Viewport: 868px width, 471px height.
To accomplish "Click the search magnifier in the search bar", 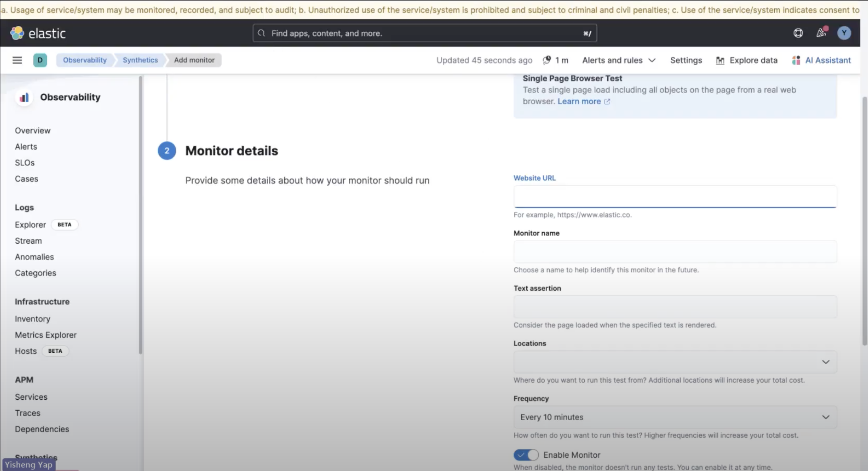I will coord(261,33).
